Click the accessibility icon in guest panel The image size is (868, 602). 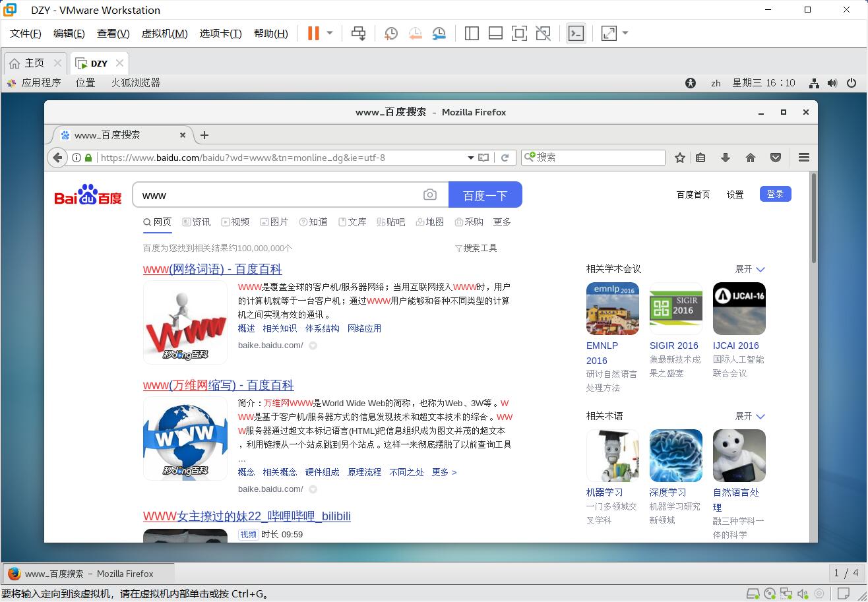click(691, 83)
